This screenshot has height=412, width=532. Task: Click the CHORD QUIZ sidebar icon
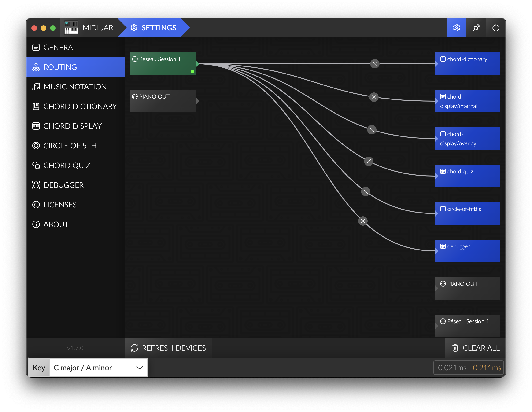click(36, 166)
